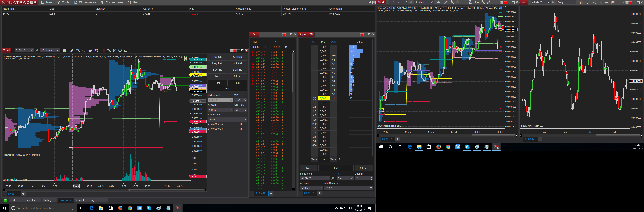The height and width of the screenshot is (212, 644).
Task: Select the drawing pencil in Daily chart
Action: [x=589, y=2]
